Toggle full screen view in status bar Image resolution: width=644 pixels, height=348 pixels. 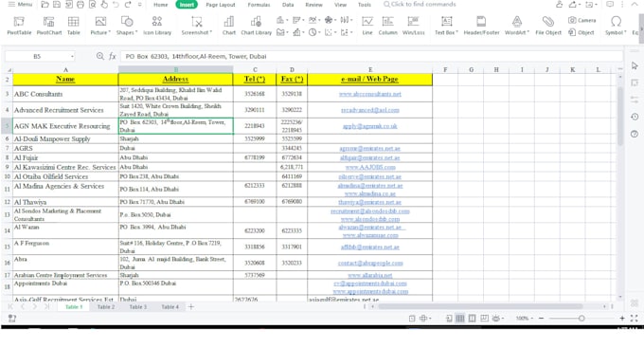click(635, 318)
